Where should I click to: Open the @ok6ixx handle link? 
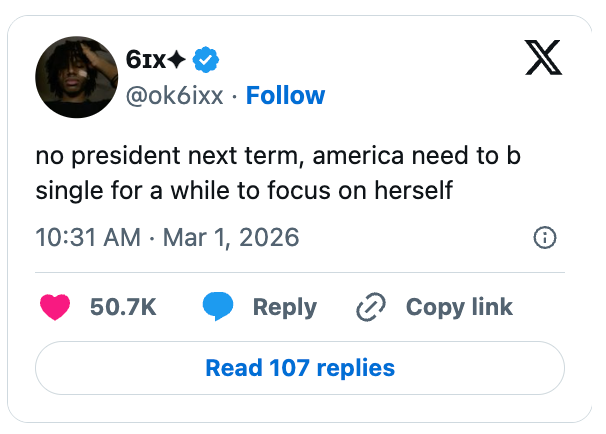176,96
